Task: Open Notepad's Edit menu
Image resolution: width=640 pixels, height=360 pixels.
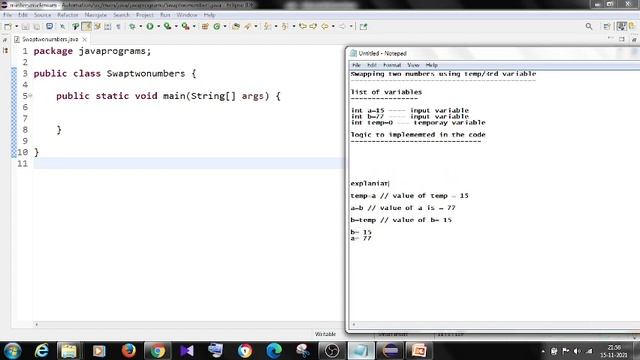Action: [x=372, y=65]
